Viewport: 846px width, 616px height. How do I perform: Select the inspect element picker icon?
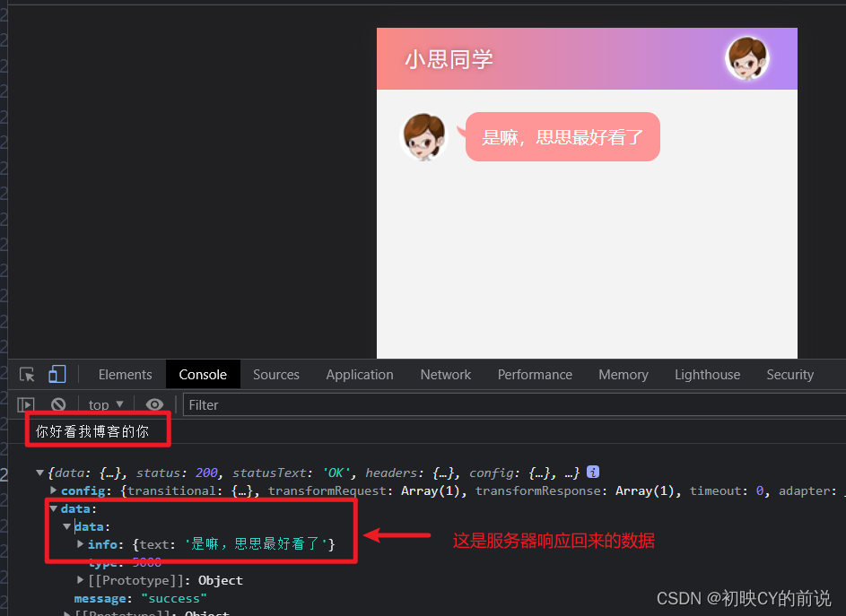[27, 374]
